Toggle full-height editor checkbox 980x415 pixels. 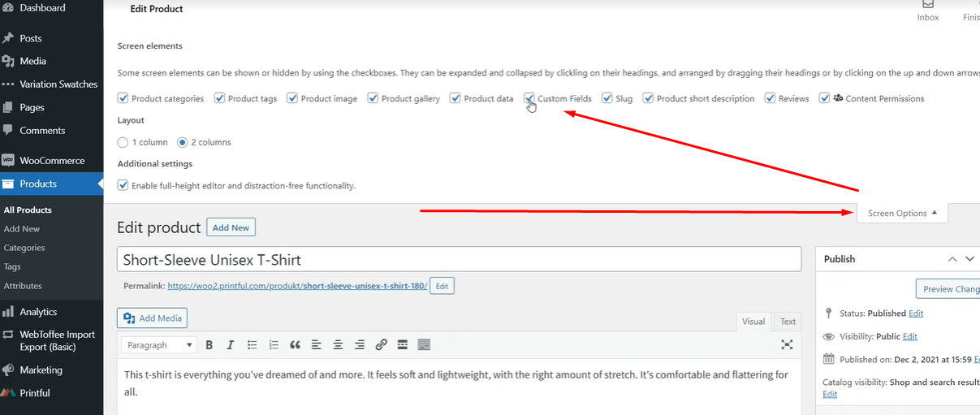pos(123,185)
